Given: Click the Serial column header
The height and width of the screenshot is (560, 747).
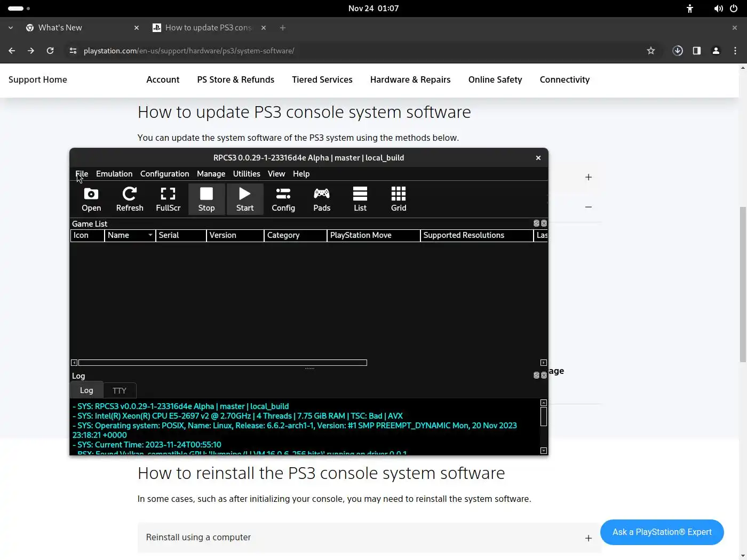Looking at the screenshot, I should click(x=181, y=235).
